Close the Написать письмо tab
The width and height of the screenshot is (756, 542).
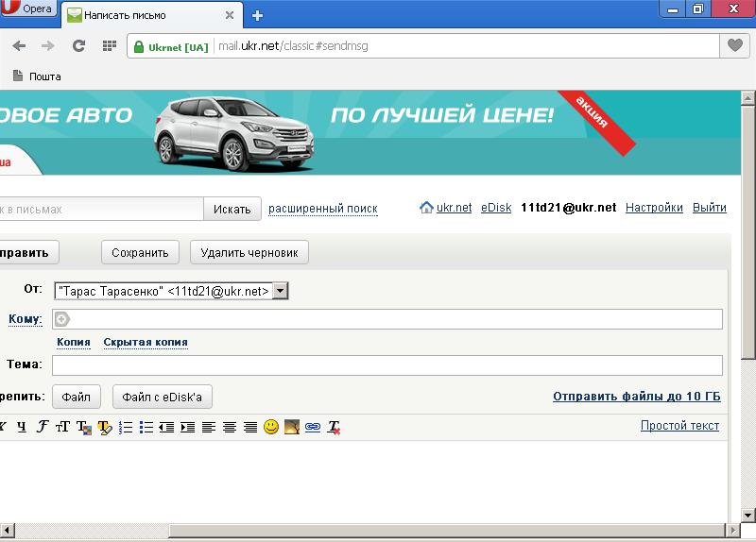pyautogui.click(x=230, y=15)
